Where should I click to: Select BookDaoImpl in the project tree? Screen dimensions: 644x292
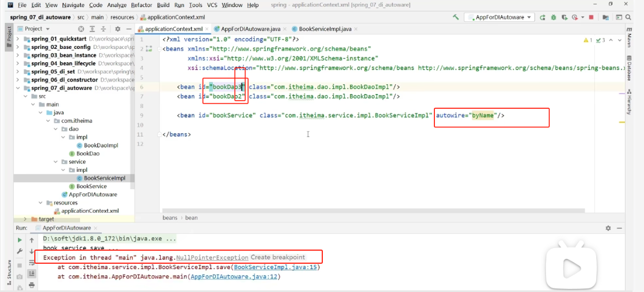(101, 145)
